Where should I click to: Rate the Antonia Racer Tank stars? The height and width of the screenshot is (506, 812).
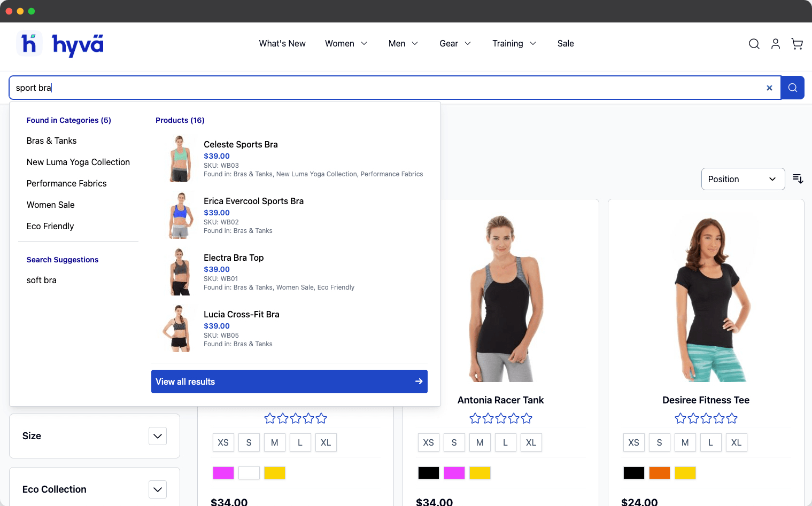pyautogui.click(x=500, y=418)
